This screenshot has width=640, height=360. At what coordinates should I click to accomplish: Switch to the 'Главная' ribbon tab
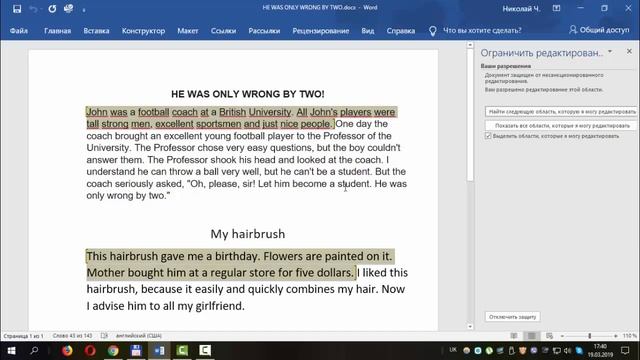(58, 31)
